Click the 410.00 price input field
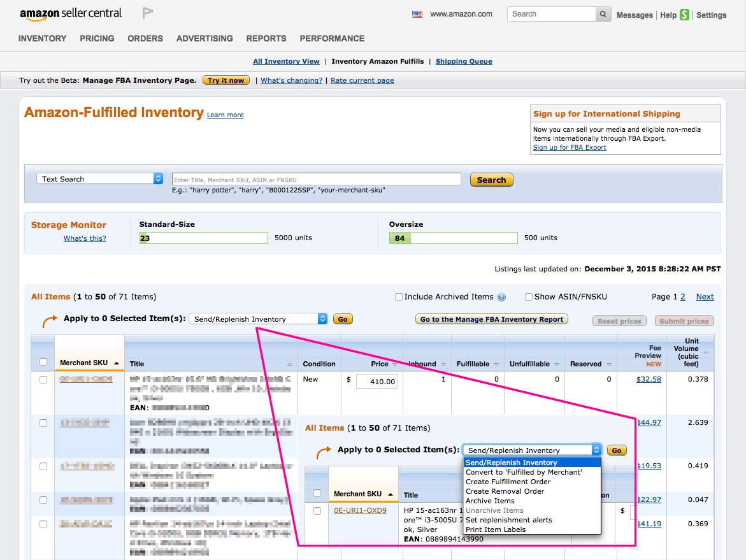Screen dimensions: 746x560 377,381
